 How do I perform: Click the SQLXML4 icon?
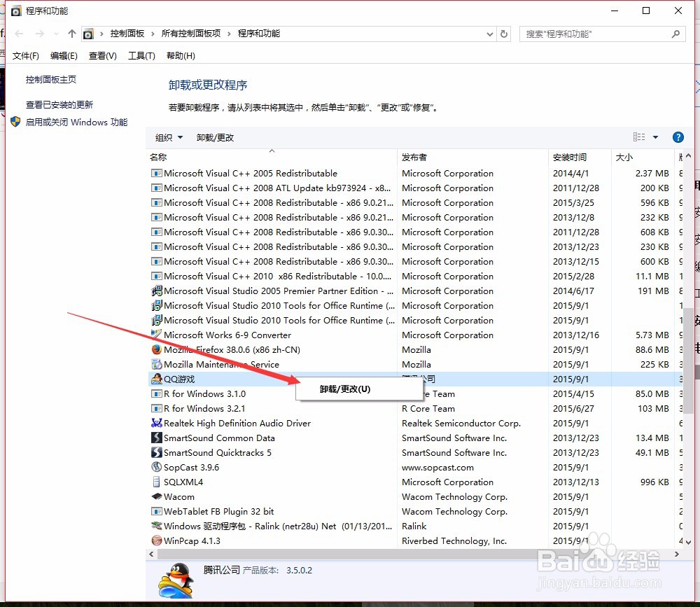[x=156, y=482]
